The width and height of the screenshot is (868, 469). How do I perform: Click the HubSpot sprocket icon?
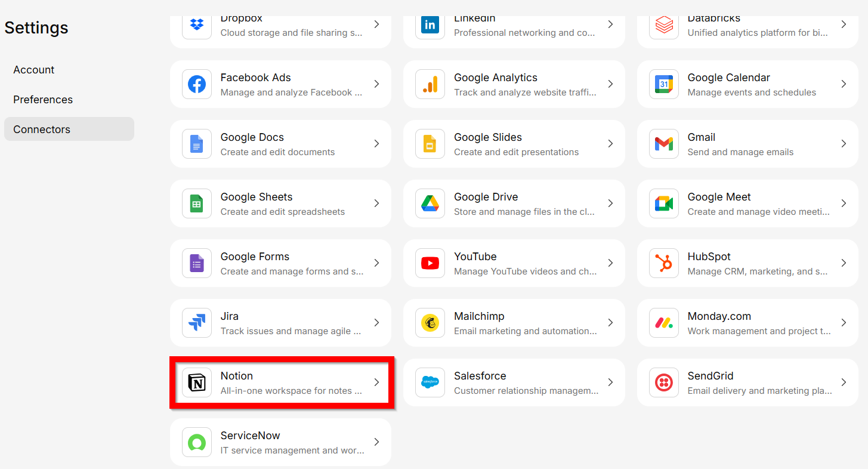(663, 263)
